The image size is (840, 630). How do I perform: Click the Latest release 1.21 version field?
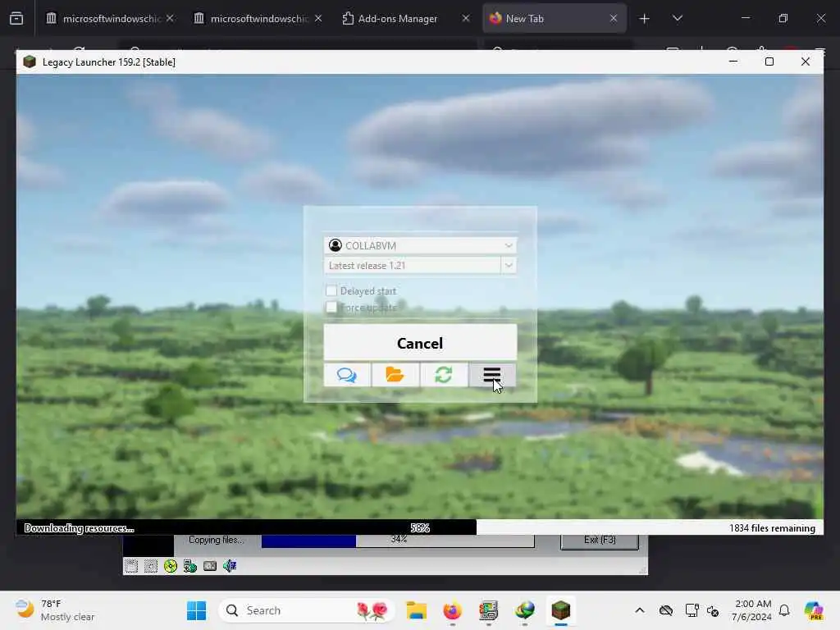(413, 265)
